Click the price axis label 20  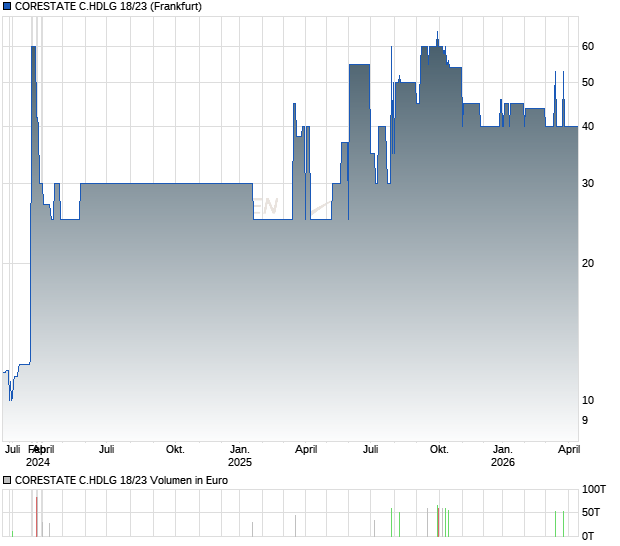click(x=588, y=263)
